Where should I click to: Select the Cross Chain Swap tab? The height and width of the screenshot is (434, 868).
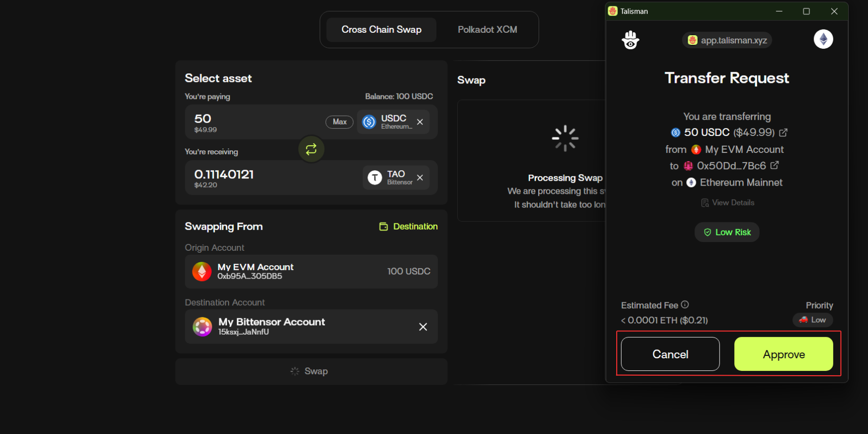[x=381, y=29]
